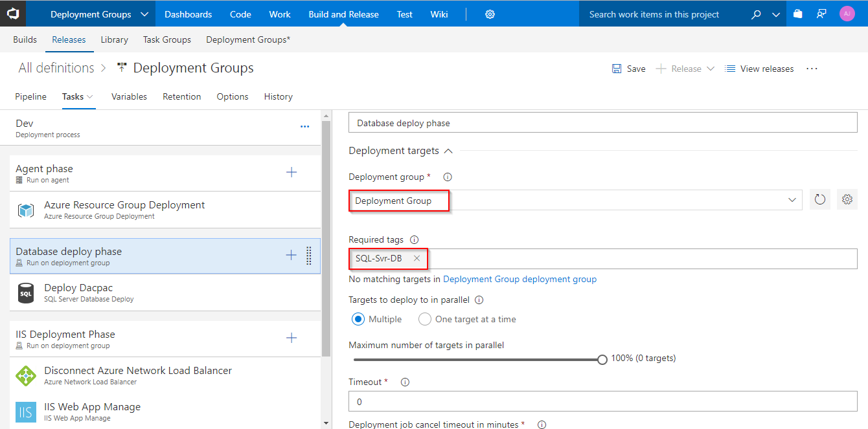Select One target at a time
This screenshot has width=868, height=429.
coord(425,319)
